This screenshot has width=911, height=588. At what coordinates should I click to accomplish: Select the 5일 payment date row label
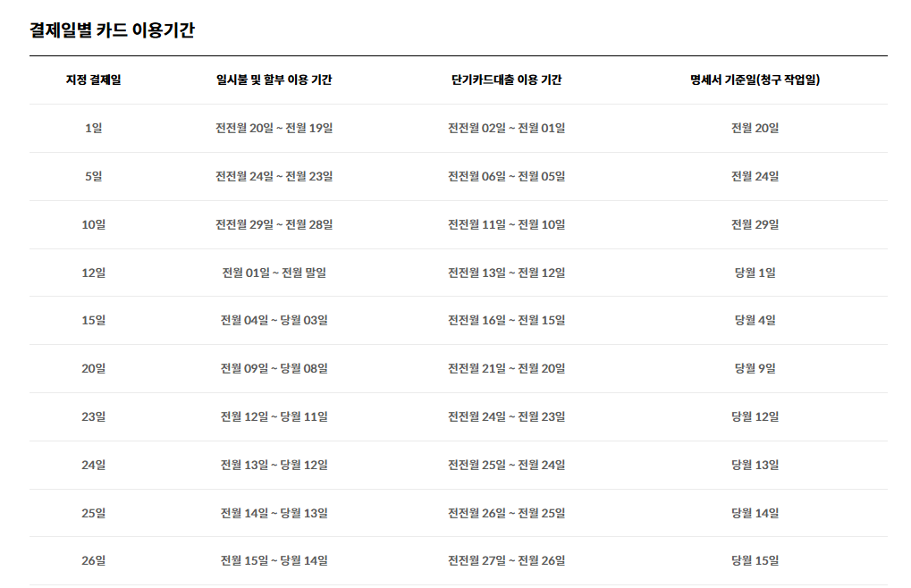pyautogui.click(x=94, y=176)
